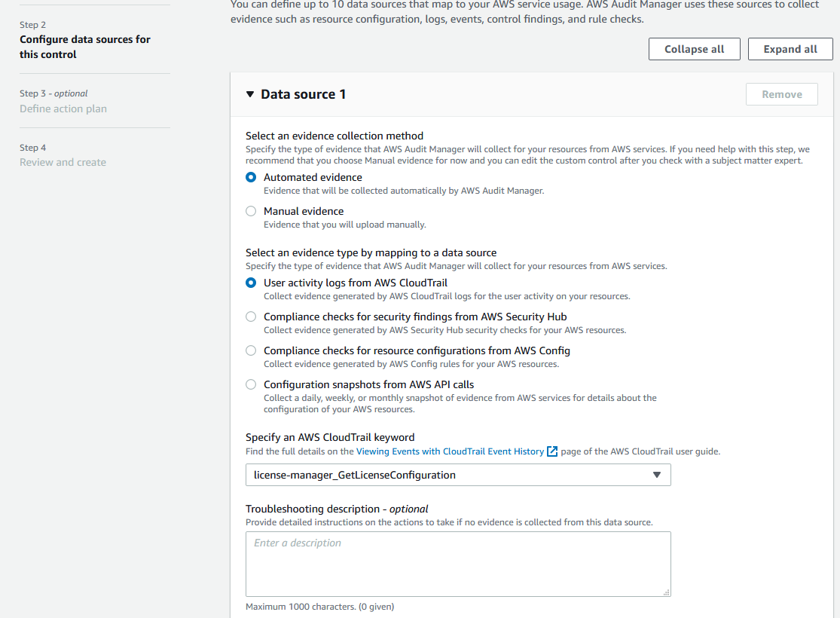Select Step 2 Configure data sources step
The height and width of the screenshot is (618, 840).
(85, 47)
